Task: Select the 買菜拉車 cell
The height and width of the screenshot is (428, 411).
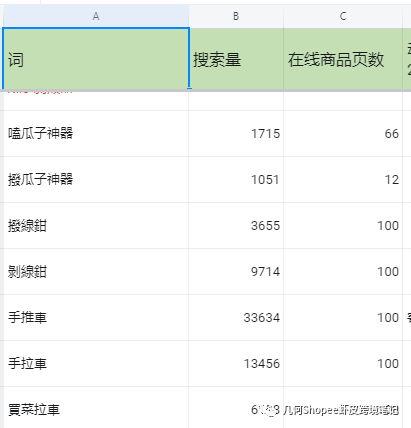Action: pyautogui.click(x=96, y=407)
